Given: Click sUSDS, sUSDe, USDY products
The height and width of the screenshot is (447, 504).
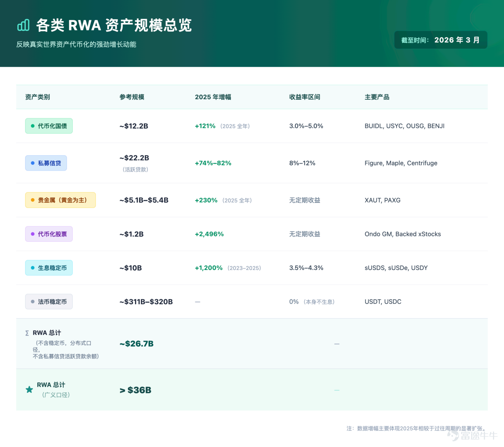Looking at the screenshot, I should click(396, 268).
